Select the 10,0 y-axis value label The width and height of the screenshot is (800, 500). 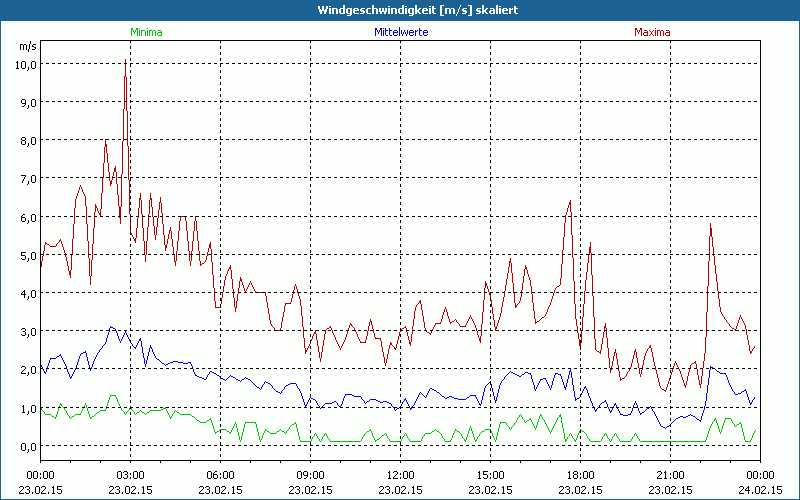(25, 64)
